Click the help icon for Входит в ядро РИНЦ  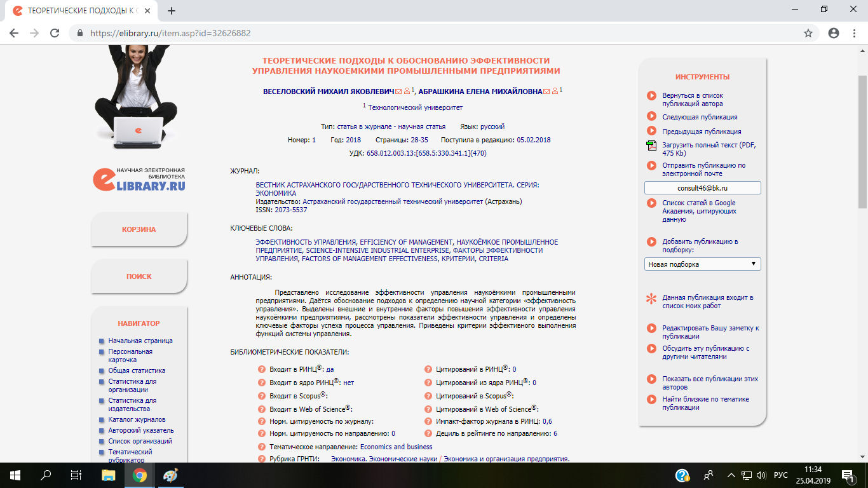click(261, 383)
